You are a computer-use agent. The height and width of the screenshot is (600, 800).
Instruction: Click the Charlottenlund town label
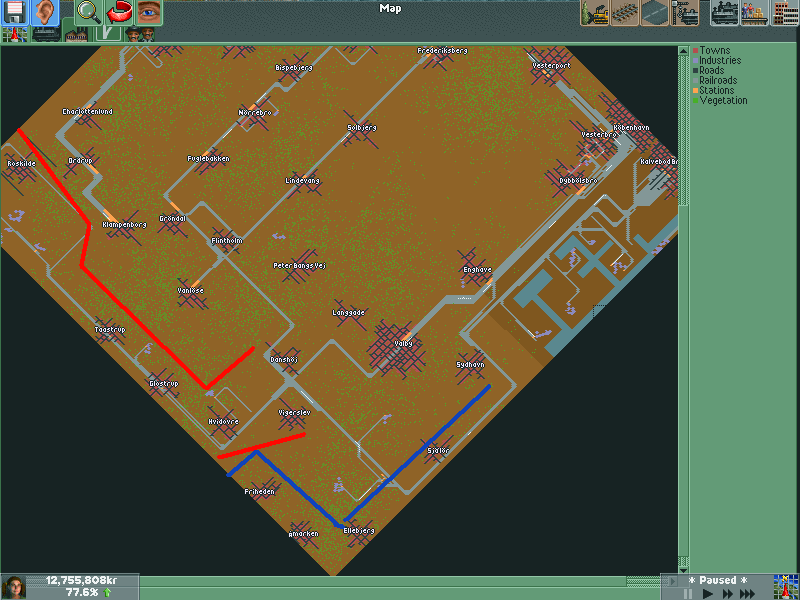[87, 112]
